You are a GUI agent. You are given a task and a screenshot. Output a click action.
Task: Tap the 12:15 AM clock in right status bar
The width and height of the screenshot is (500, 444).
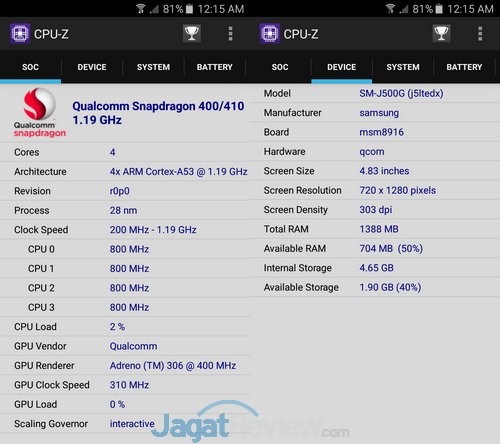coord(470,9)
